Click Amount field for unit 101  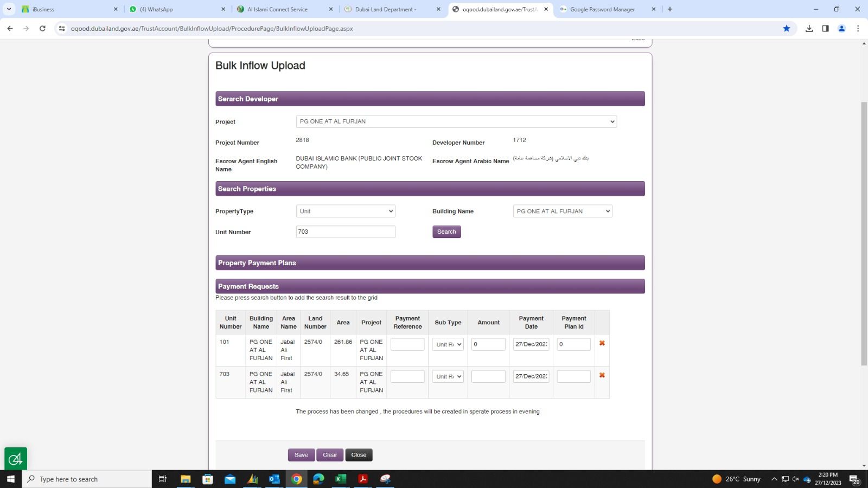488,344
